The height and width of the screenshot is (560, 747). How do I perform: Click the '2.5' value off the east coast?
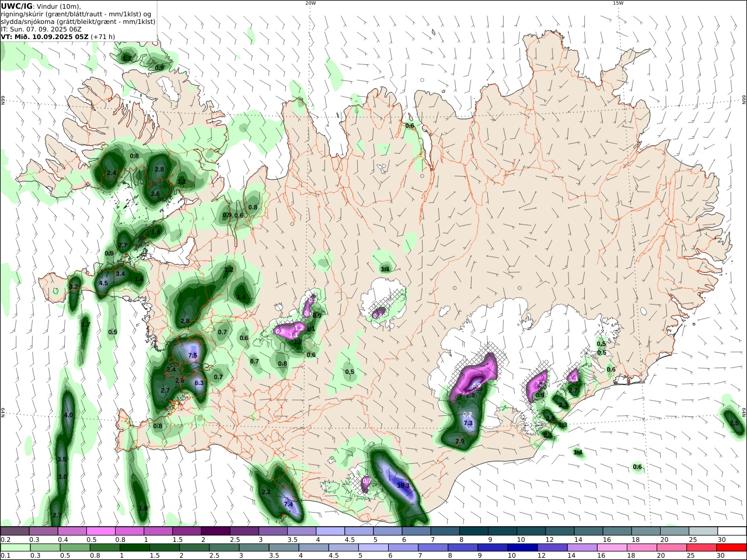pos(734,423)
